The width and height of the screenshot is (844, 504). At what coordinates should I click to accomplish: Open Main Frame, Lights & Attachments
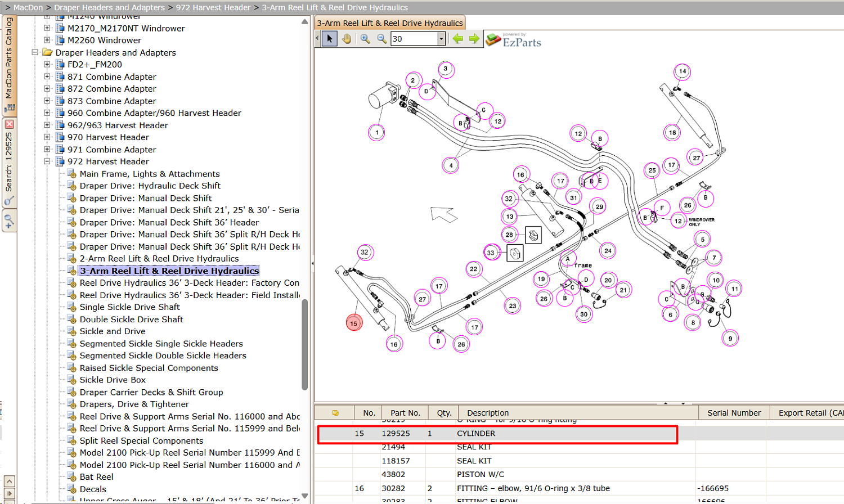click(150, 174)
